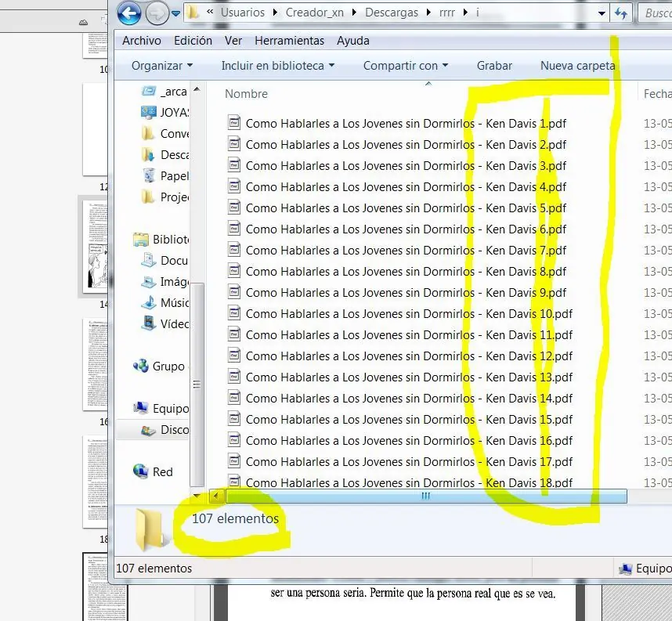Open recent locations dropdown next to Forward
The width and height of the screenshot is (672, 621).
click(175, 14)
